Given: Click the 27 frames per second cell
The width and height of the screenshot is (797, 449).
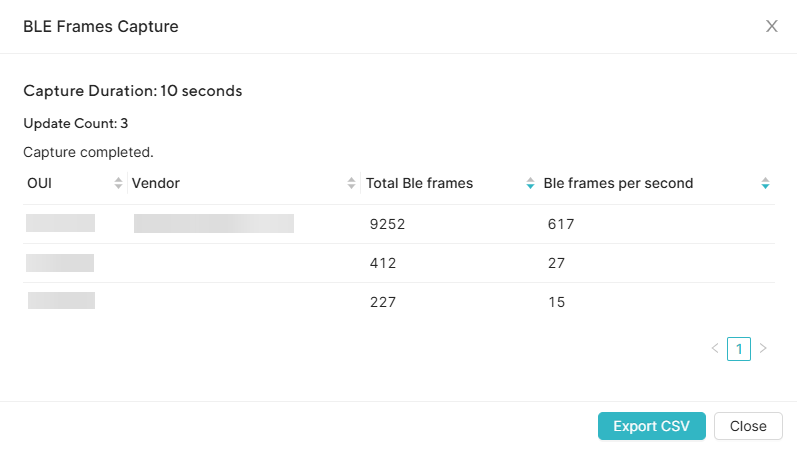Looking at the screenshot, I should tap(557, 264).
